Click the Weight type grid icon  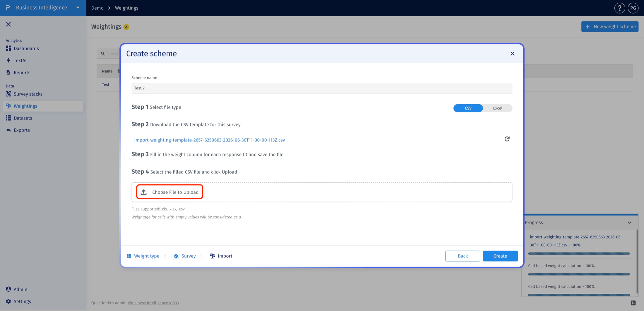point(129,256)
